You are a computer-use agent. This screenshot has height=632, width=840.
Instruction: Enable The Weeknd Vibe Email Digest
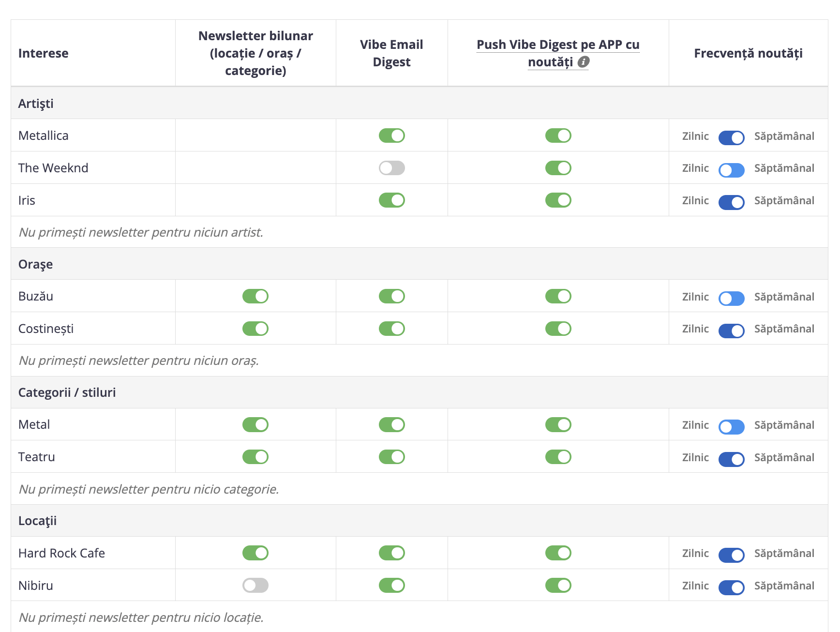point(391,168)
